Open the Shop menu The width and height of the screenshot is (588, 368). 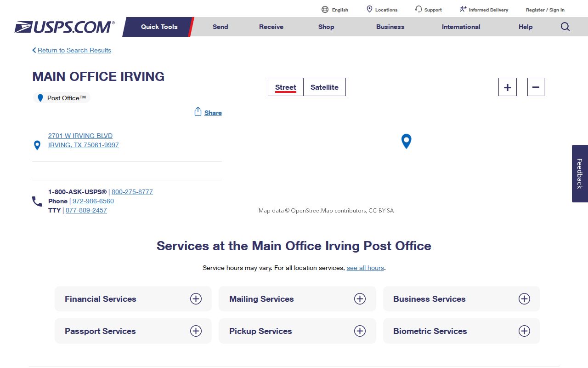click(326, 27)
